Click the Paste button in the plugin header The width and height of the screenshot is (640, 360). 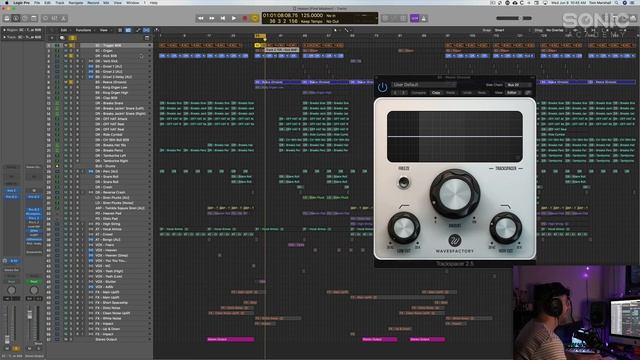point(450,93)
